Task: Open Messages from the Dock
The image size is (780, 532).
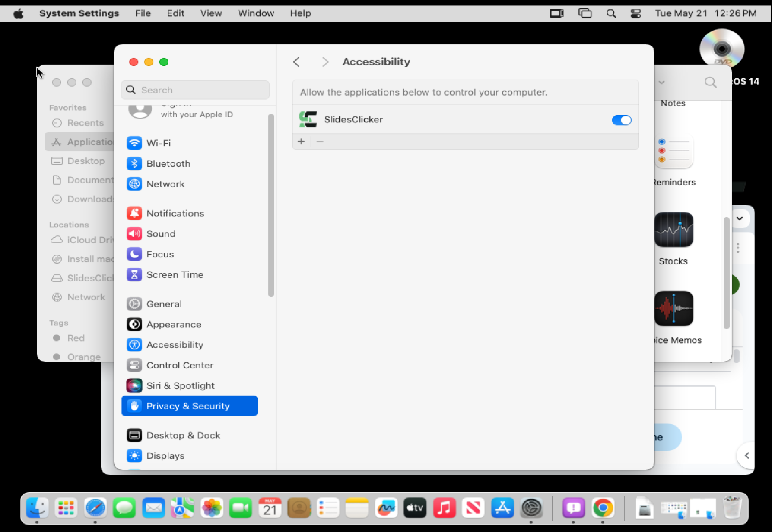Action: (124, 508)
